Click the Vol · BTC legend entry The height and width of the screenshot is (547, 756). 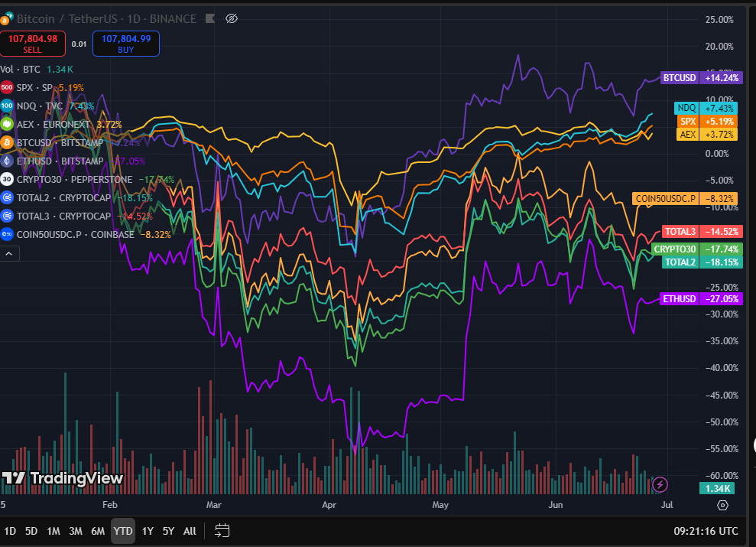click(20, 70)
